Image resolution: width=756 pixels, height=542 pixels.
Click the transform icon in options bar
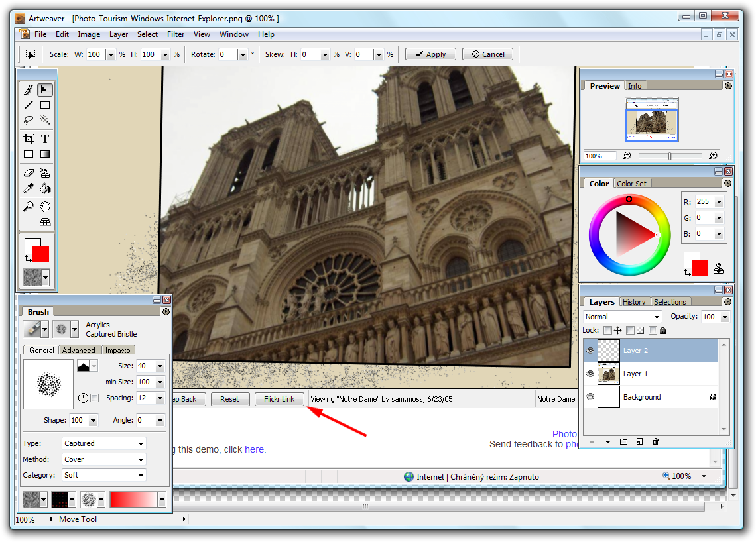(x=31, y=54)
